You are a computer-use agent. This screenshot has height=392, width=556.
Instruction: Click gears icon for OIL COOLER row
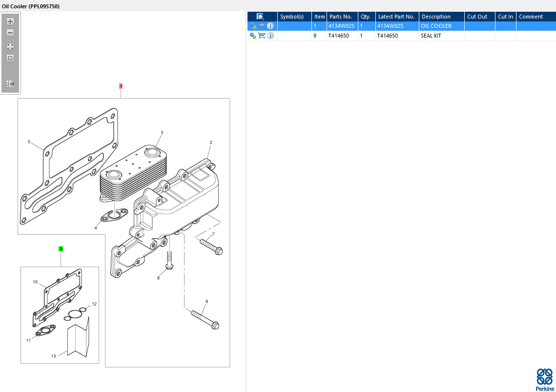tap(253, 26)
